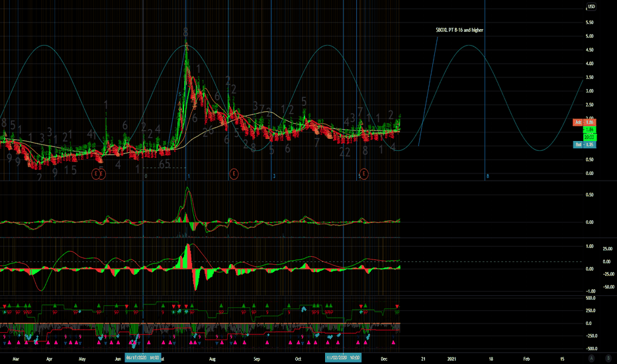Toggle auto scale A button
The height and width of the screenshot is (364, 617).
tap(591, 358)
